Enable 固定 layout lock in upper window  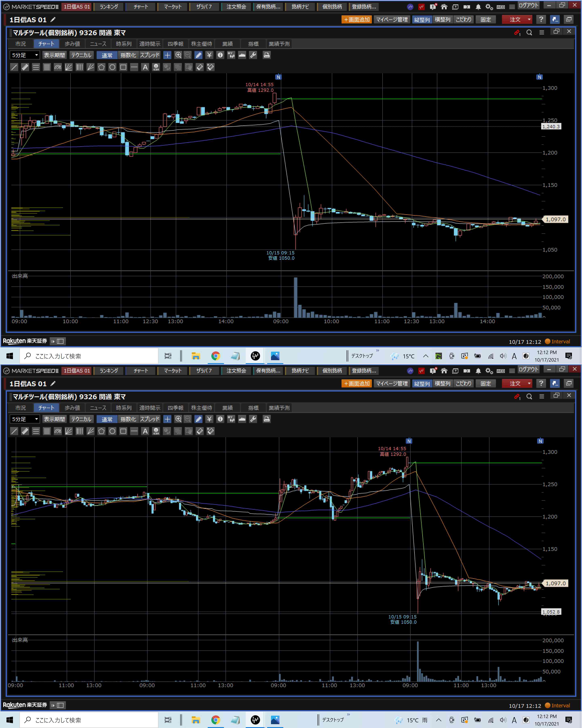(486, 20)
